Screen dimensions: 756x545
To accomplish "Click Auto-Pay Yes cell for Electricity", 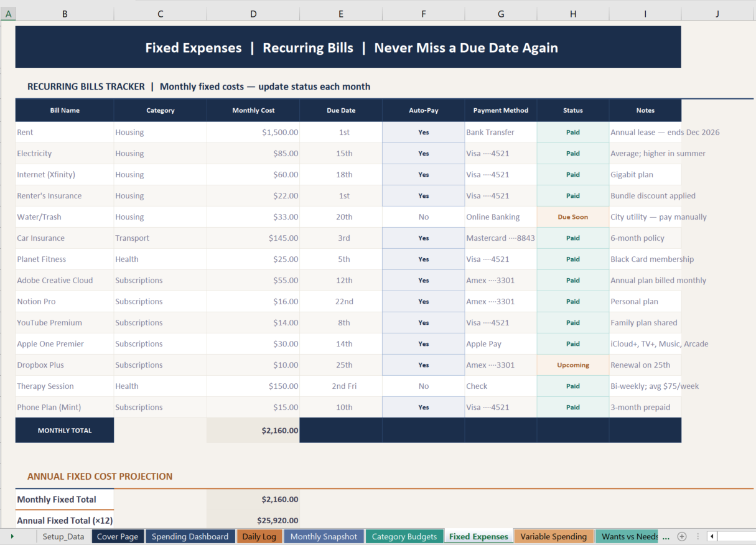I will point(424,154).
